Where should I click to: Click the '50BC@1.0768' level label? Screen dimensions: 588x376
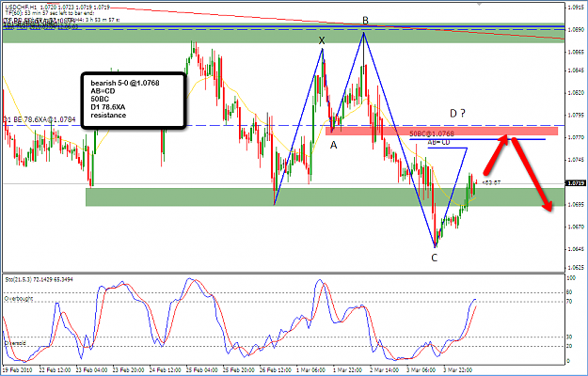[x=432, y=133]
